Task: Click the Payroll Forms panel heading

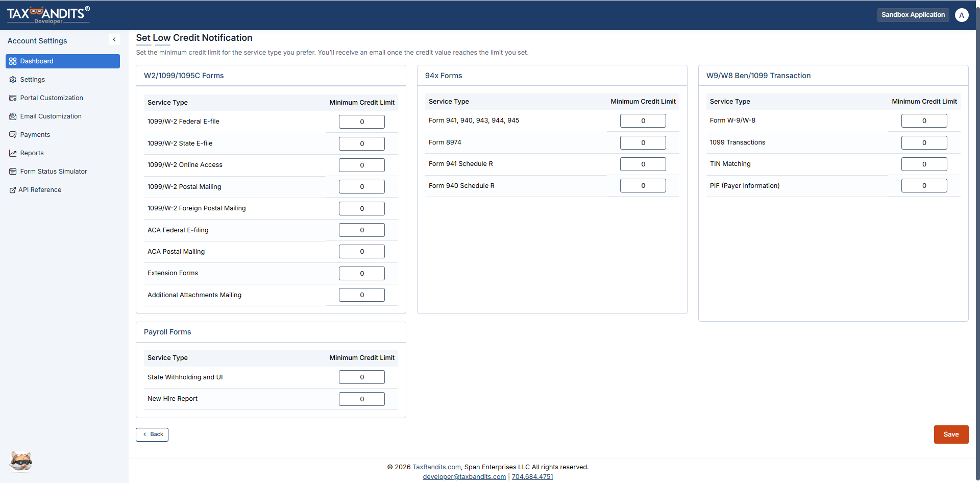Action: 167,332
